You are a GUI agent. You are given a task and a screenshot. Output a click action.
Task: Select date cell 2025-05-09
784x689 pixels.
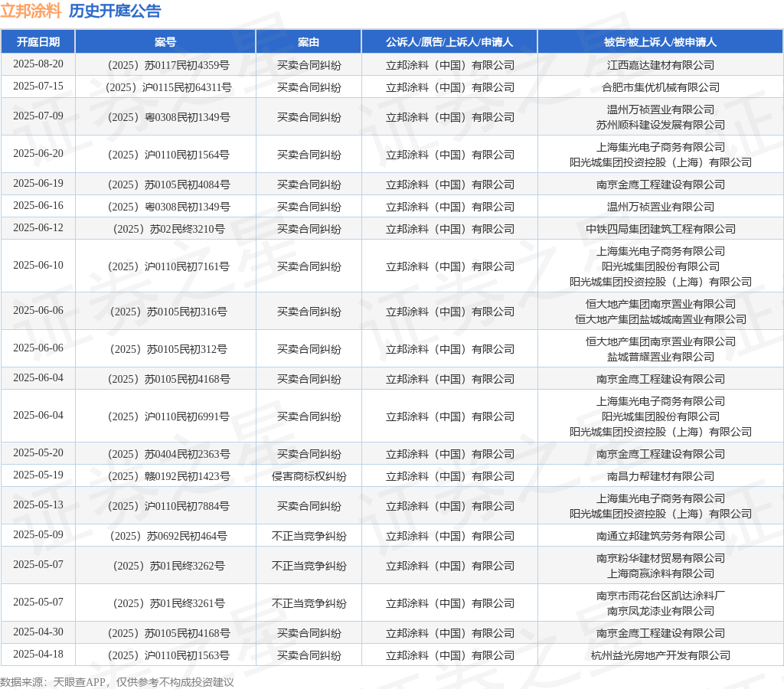pos(38,534)
